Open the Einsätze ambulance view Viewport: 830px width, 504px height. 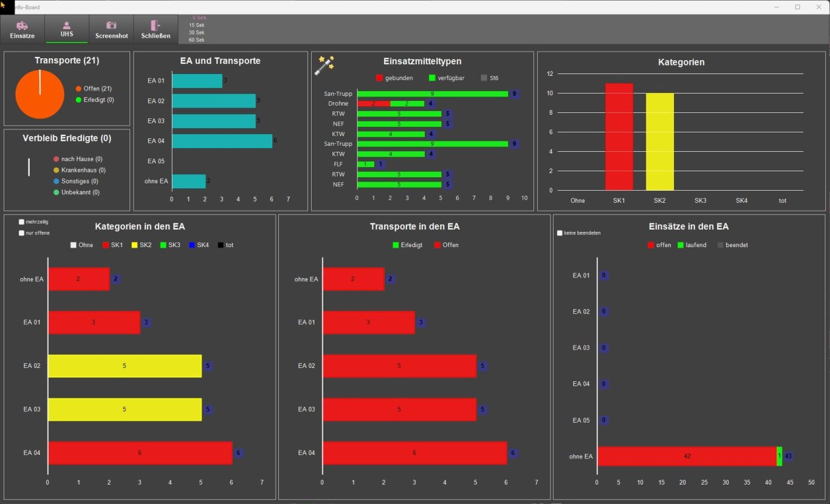click(x=22, y=26)
